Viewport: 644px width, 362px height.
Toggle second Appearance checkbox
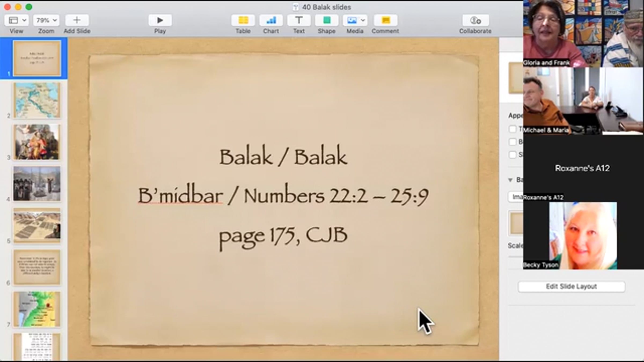point(513,142)
